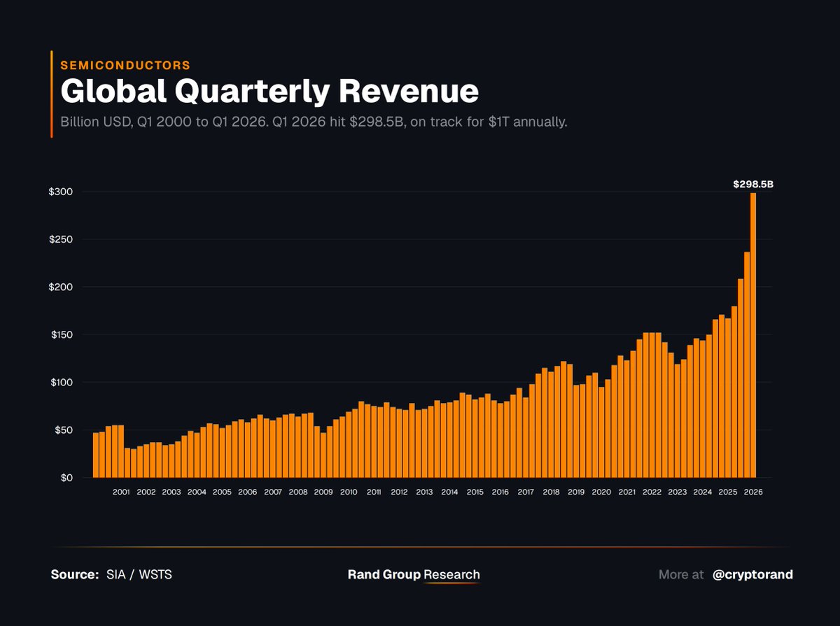Click the 2019 x-axis label

coord(576,492)
